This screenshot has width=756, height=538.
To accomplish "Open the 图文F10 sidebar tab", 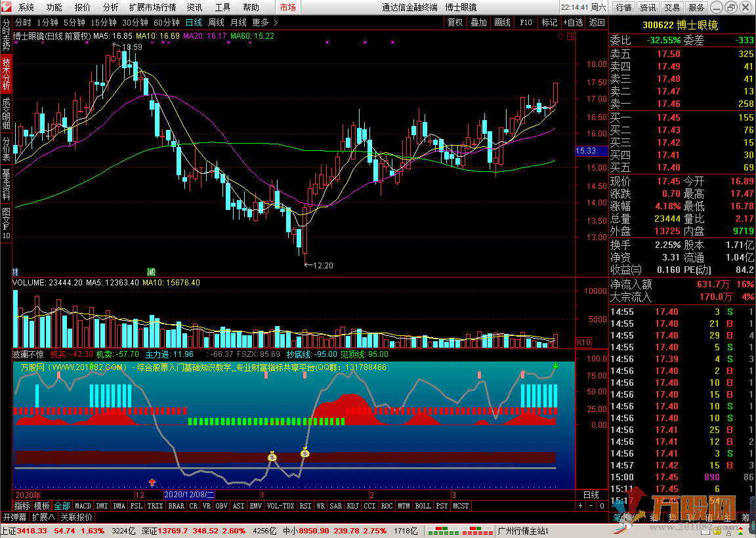I will click(6, 223).
